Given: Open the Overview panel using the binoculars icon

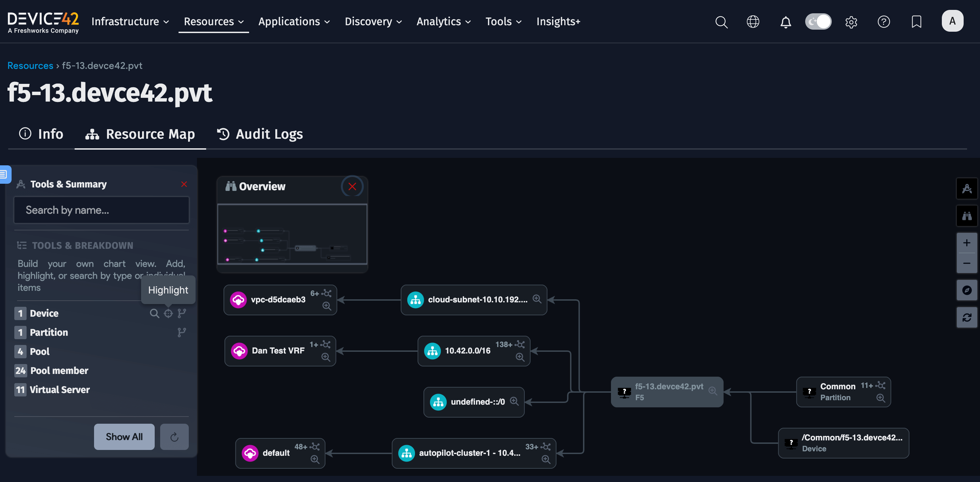Looking at the screenshot, I should click(x=966, y=216).
